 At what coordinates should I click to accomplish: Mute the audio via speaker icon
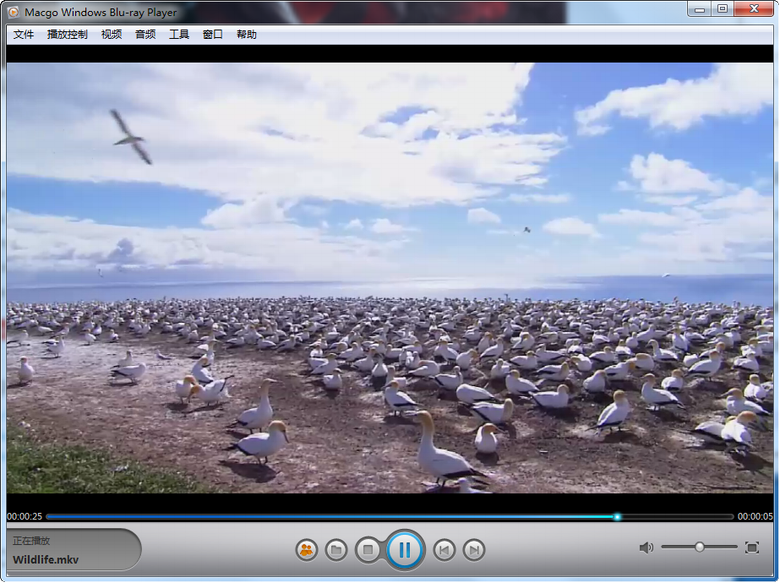coord(646,547)
